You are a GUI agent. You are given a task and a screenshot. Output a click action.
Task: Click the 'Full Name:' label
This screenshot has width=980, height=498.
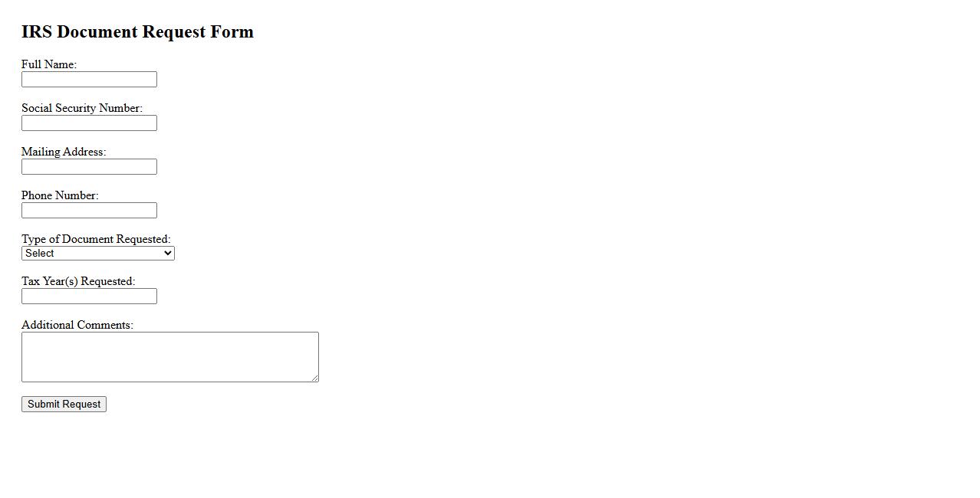[49, 64]
